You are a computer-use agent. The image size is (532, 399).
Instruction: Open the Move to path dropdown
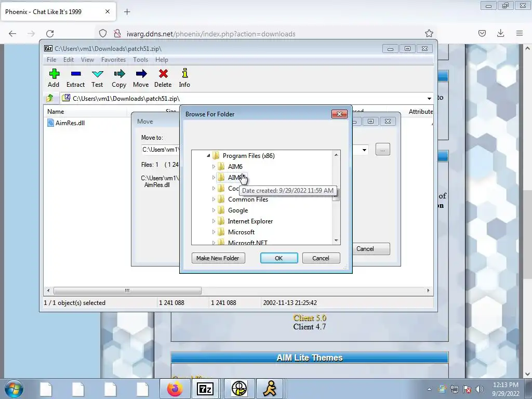point(364,150)
